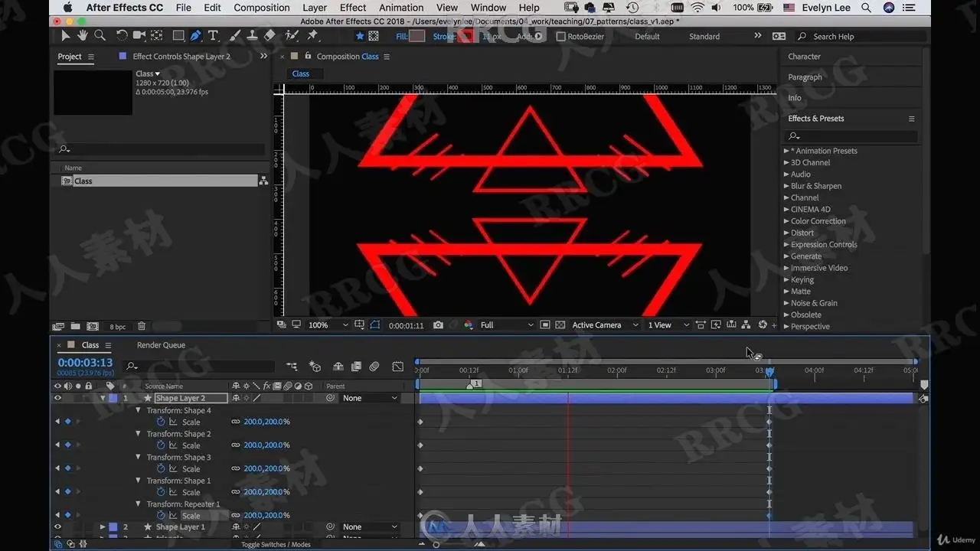The image size is (980, 551).
Task: Toggle Transparency Grid in viewer
Action: 560,325
